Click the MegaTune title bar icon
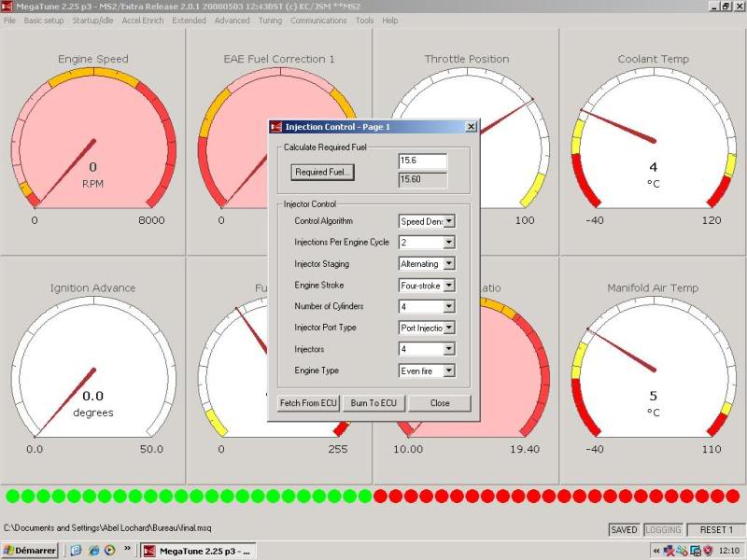 7,7
